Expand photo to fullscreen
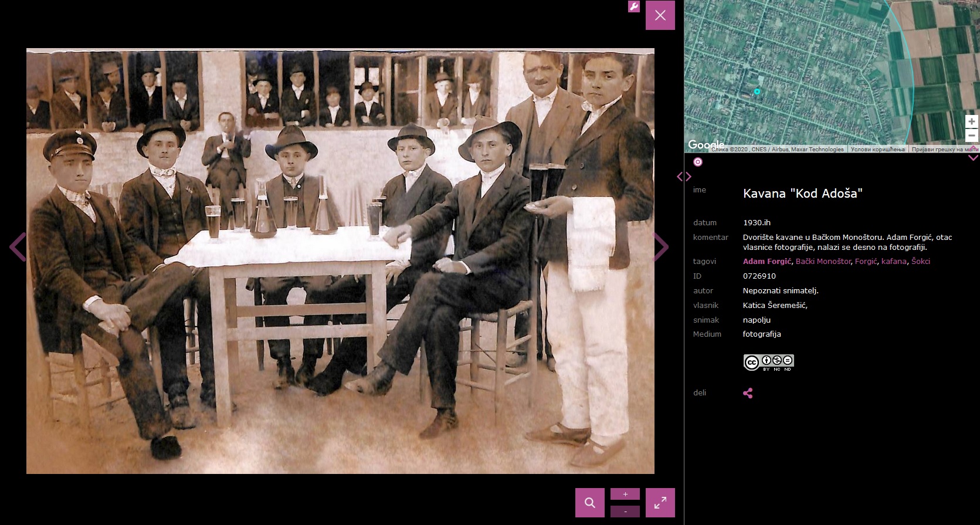The height and width of the screenshot is (525, 980). tap(660, 503)
